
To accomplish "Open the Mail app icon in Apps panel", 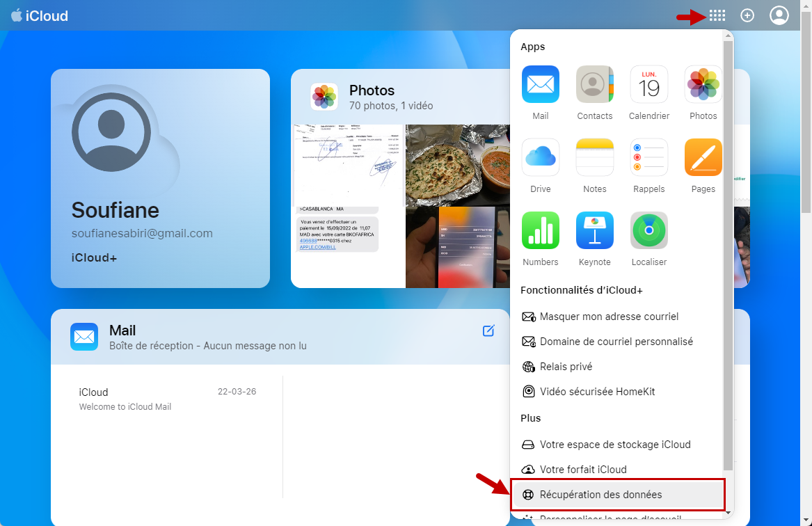I will (x=540, y=84).
